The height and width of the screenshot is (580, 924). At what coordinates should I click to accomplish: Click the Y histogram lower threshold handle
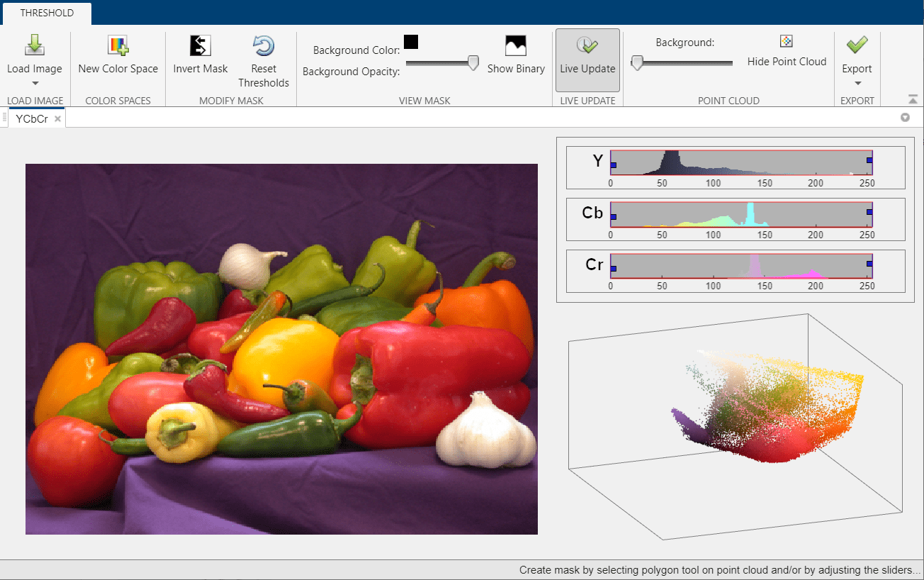pyautogui.click(x=614, y=165)
